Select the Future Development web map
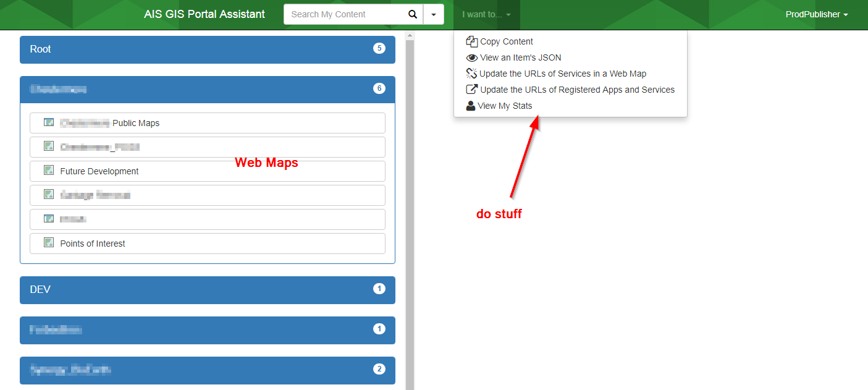The height and width of the screenshot is (390, 868). coord(208,171)
